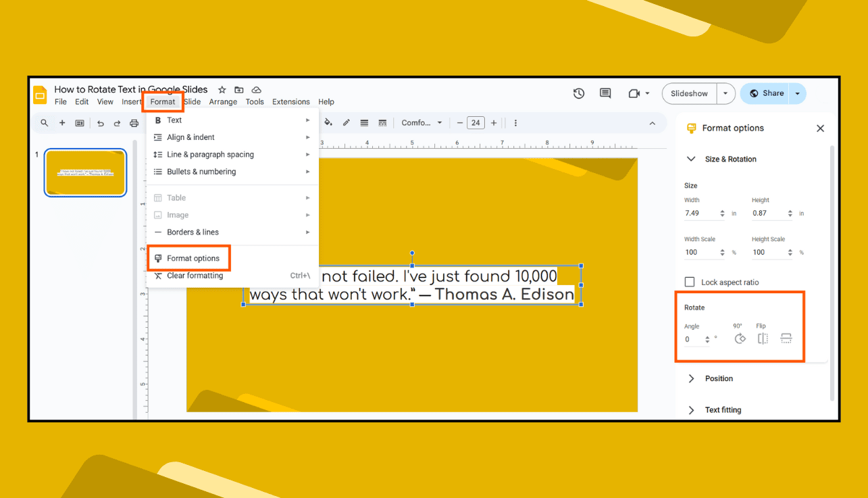Click the fill color paint bucket
The image size is (868, 498).
click(328, 123)
